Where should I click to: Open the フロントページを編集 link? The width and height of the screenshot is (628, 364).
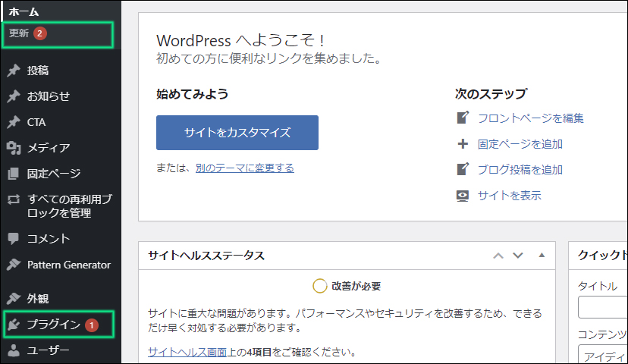tap(530, 118)
